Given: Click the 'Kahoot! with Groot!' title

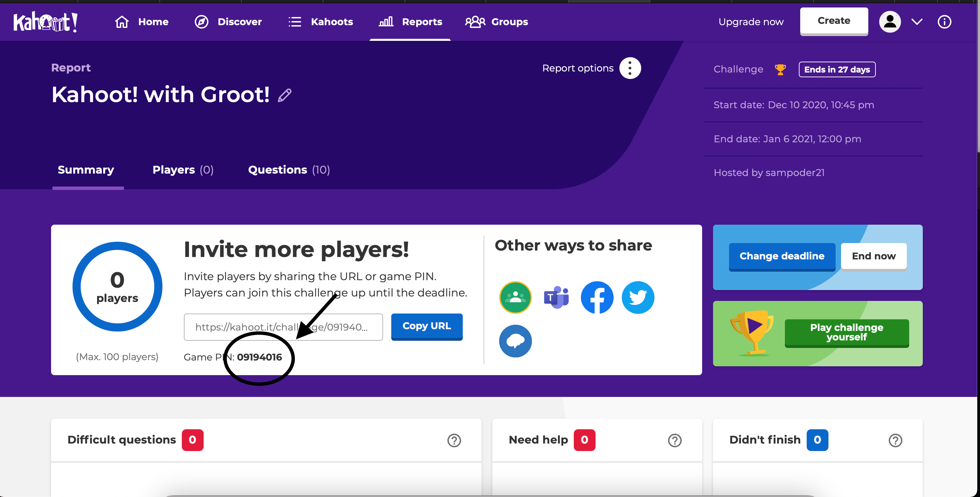Looking at the screenshot, I should (160, 94).
